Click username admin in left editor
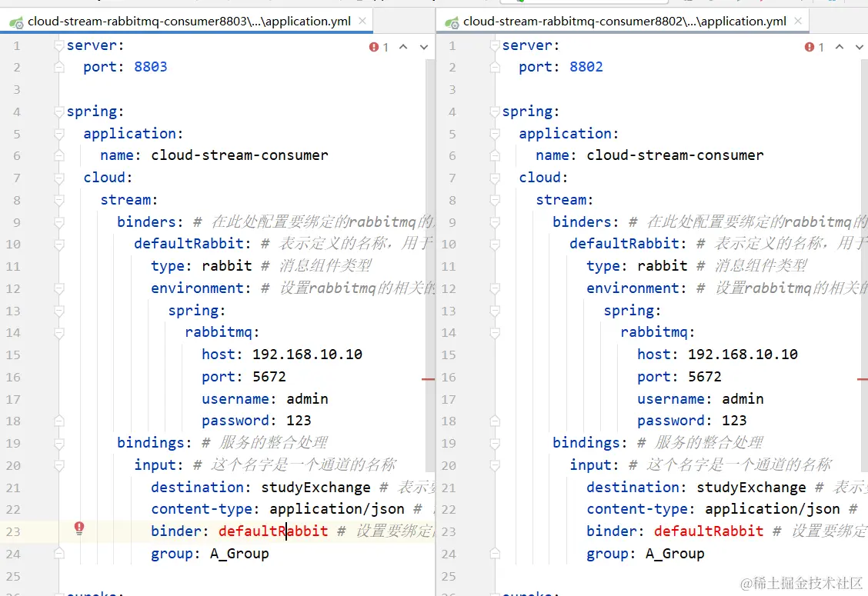 pos(307,399)
